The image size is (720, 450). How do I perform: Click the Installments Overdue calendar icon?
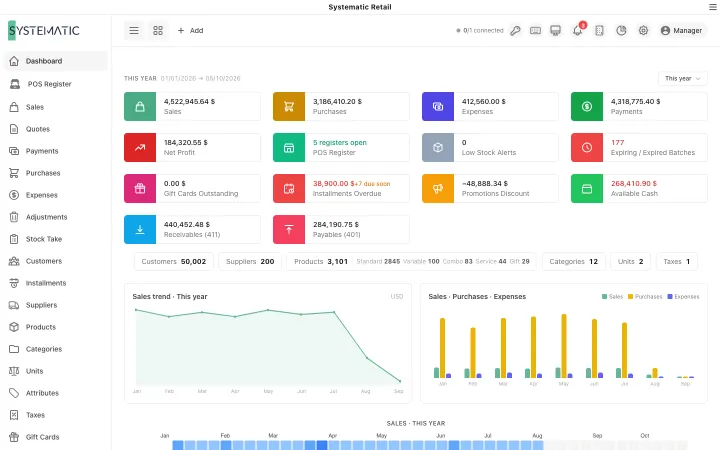coord(289,188)
